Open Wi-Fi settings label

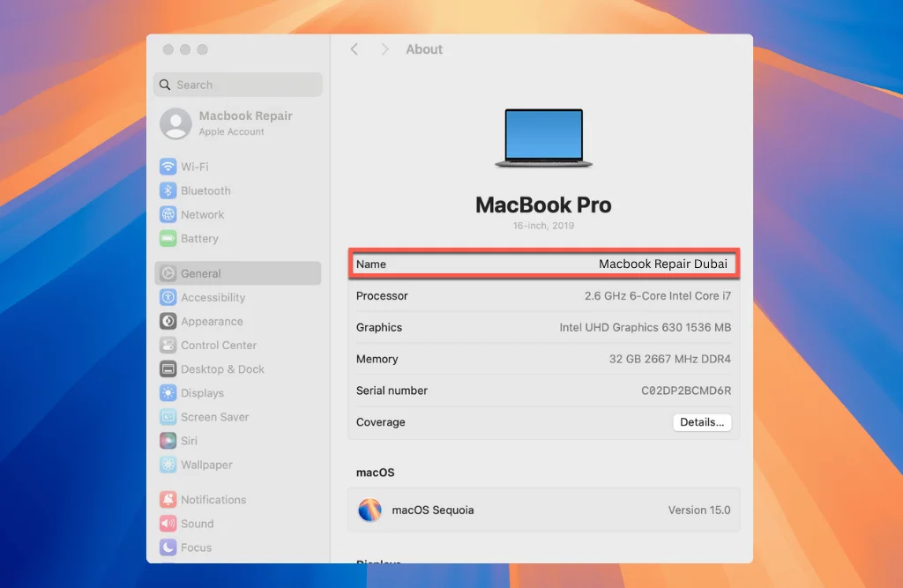click(x=195, y=167)
